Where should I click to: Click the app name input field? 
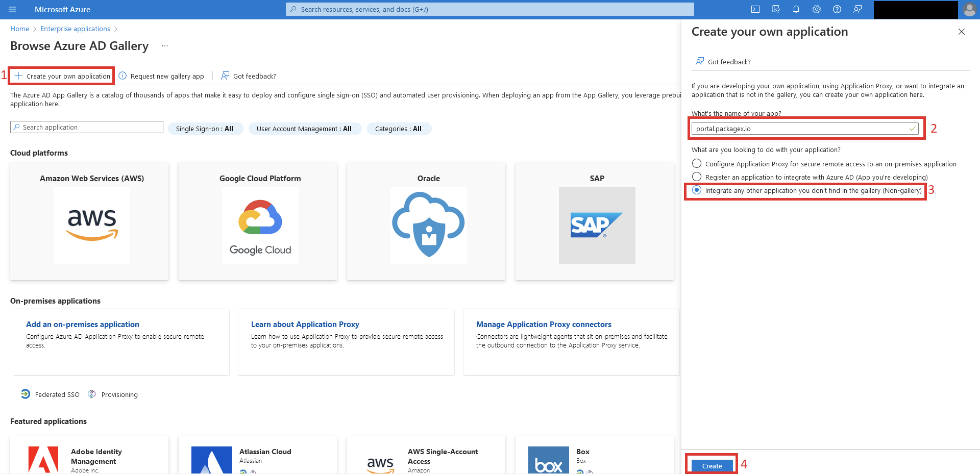tap(805, 129)
